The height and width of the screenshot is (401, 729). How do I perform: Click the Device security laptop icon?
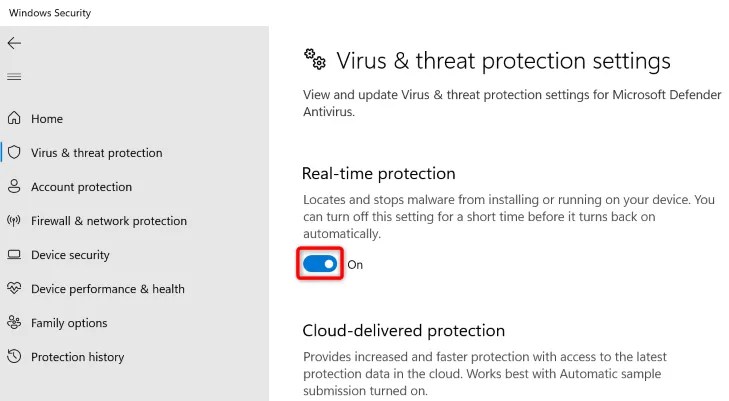[14, 255]
